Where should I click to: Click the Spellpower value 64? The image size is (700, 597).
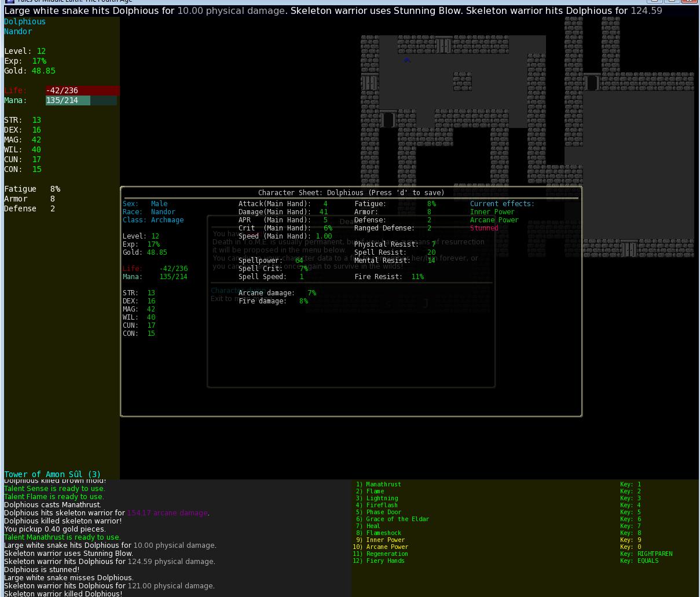pyautogui.click(x=299, y=261)
